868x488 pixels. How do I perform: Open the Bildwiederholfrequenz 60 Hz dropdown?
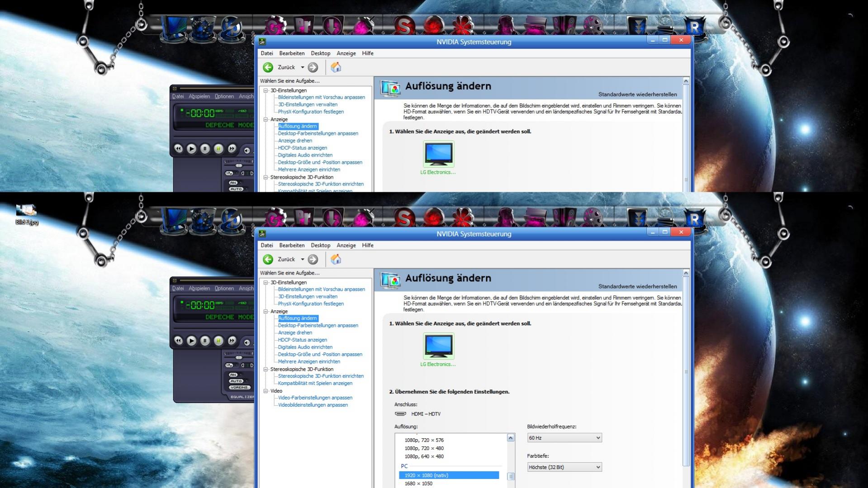(x=564, y=438)
